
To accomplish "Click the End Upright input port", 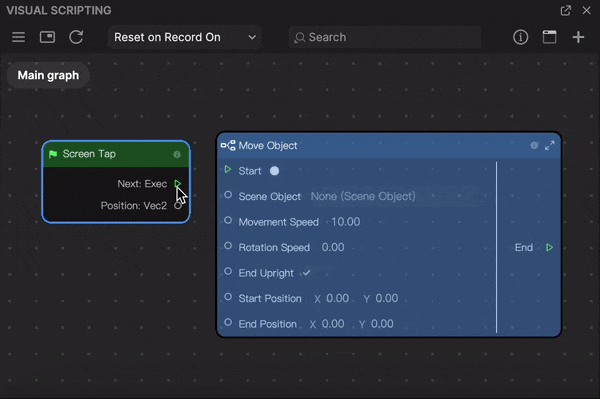I will pyautogui.click(x=228, y=271).
